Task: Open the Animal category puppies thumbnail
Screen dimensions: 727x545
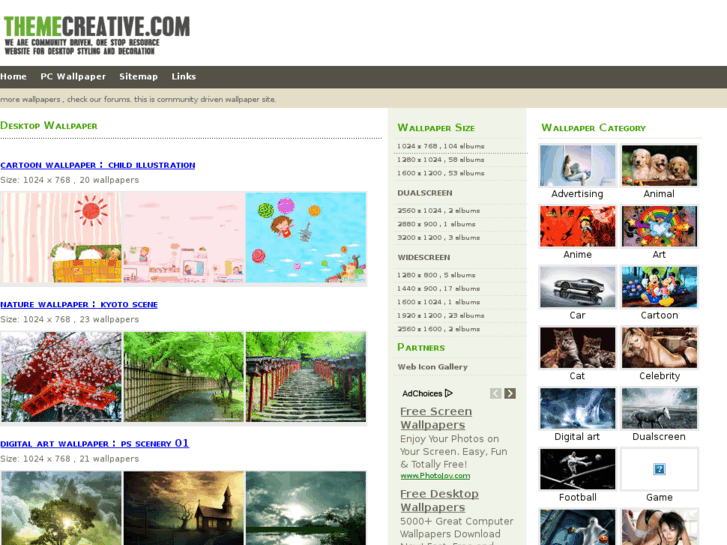Action: pyautogui.click(x=659, y=166)
